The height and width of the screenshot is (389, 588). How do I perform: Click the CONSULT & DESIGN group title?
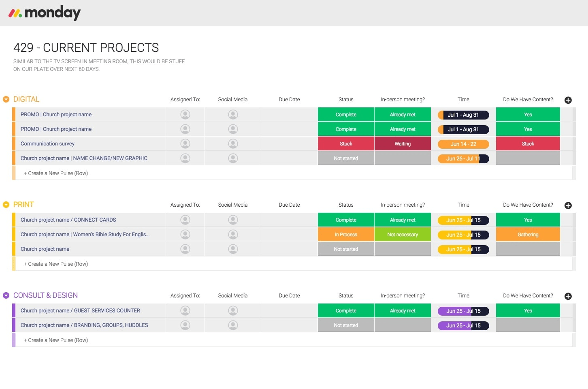pos(45,295)
